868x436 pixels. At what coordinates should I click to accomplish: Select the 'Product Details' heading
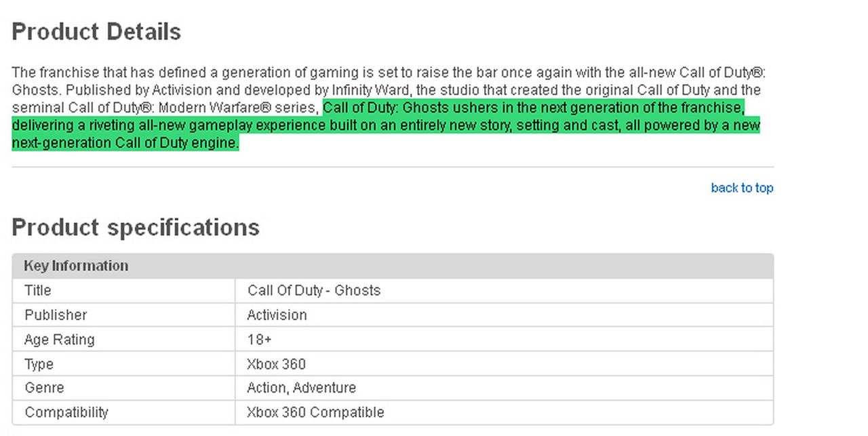[96, 32]
